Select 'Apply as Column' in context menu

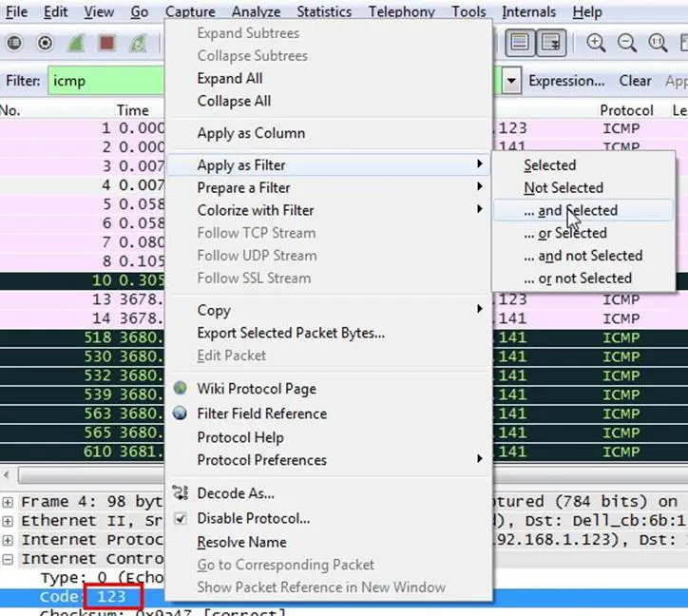[x=251, y=133]
